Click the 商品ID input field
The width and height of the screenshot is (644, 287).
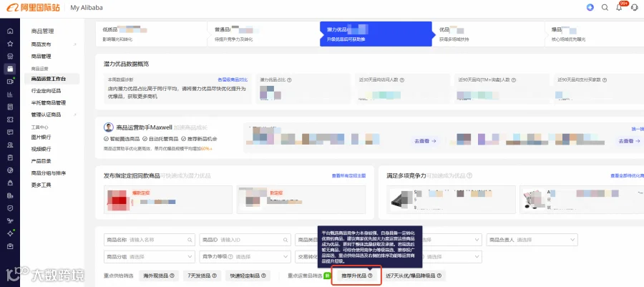(x=245, y=240)
